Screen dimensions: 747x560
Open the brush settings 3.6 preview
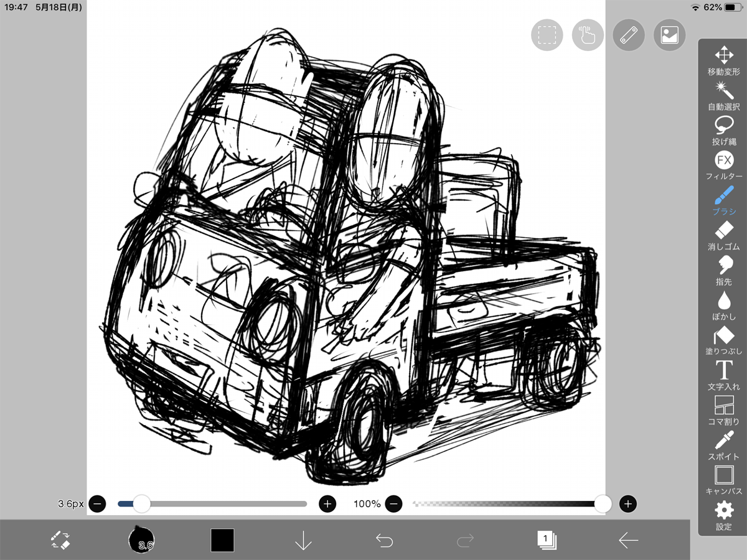click(x=141, y=540)
